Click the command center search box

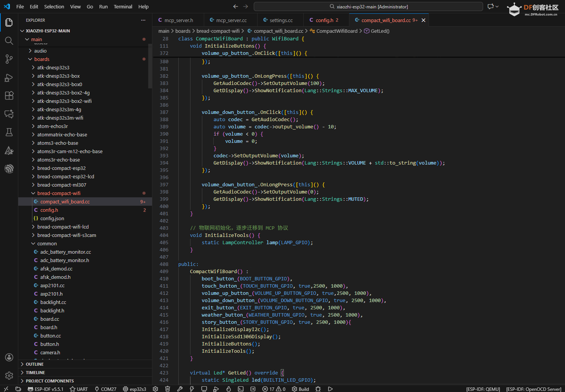click(368, 6)
